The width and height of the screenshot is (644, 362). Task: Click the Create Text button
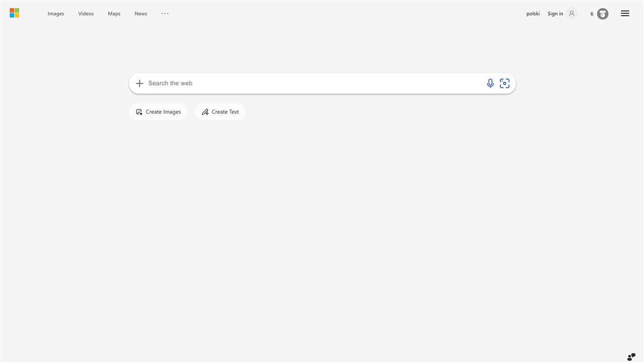pyautogui.click(x=220, y=112)
